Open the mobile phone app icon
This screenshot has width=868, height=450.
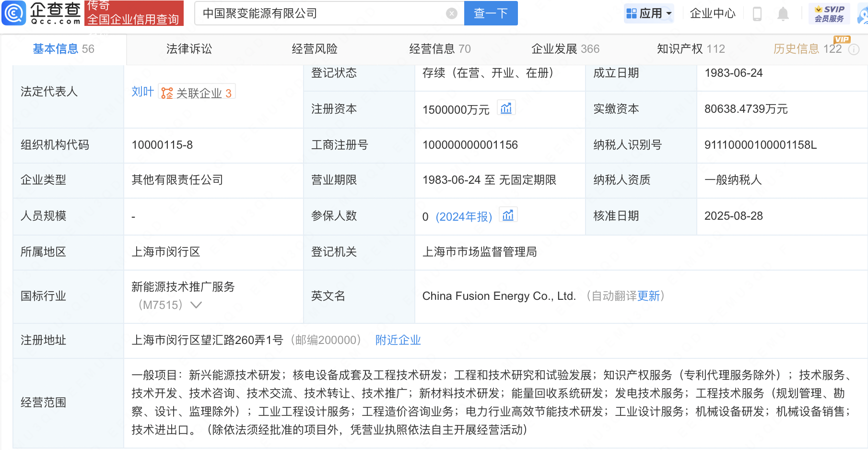coord(757,13)
